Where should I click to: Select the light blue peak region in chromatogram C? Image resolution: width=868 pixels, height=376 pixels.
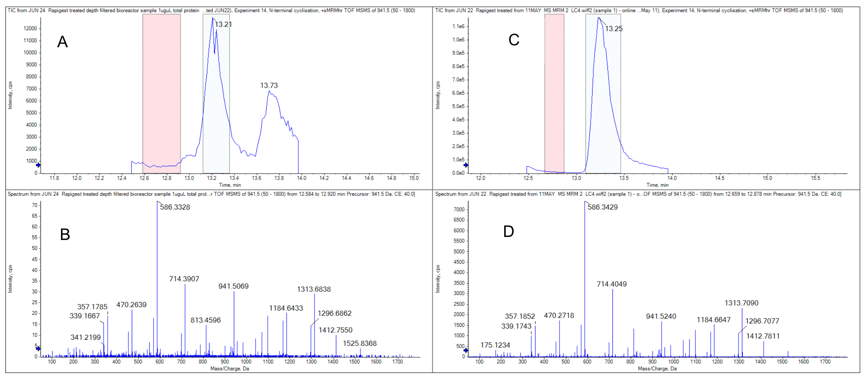click(603, 94)
